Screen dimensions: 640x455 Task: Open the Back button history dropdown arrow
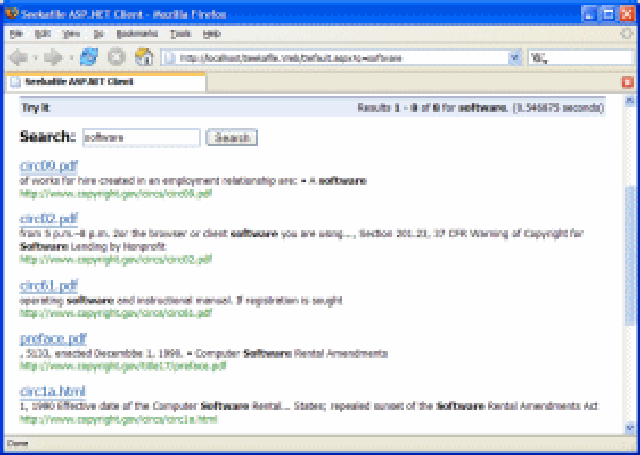[x=34, y=57]
